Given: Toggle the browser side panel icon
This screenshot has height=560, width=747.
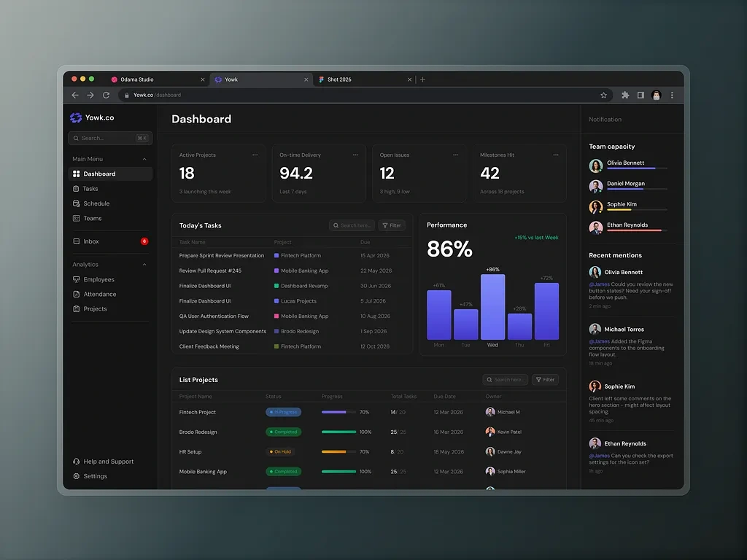Looking at the screenshot, I should click(x=640, y=96).
